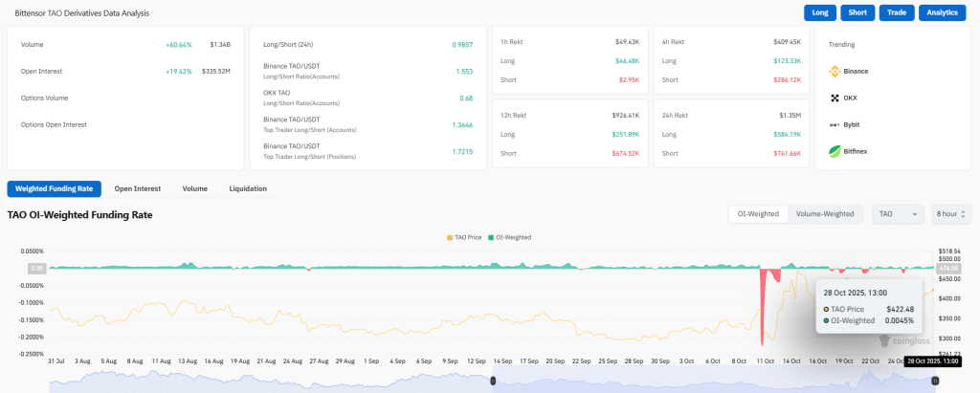Switch to the Volume chart tab

[x=194, y=188]
